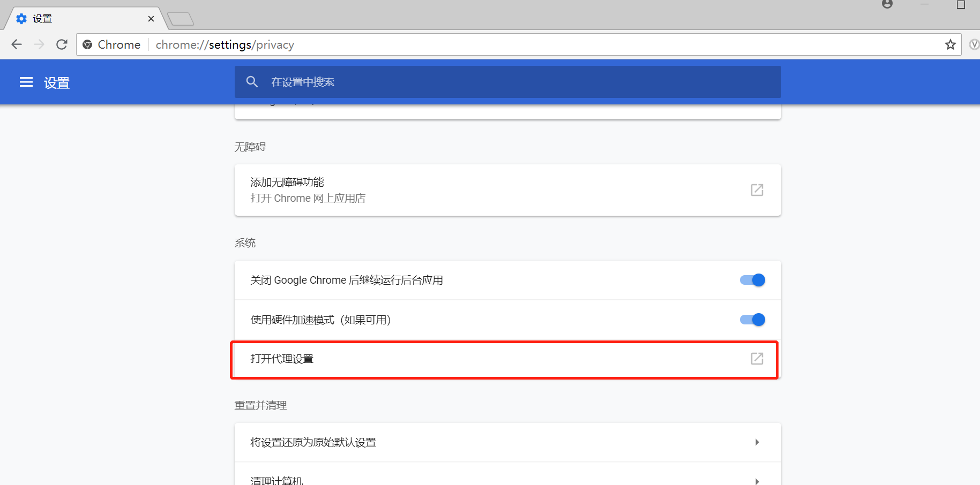Go back with the back arrow
Image resolution: width=980 pixels, height=485 pixels.
click(17, 44)
